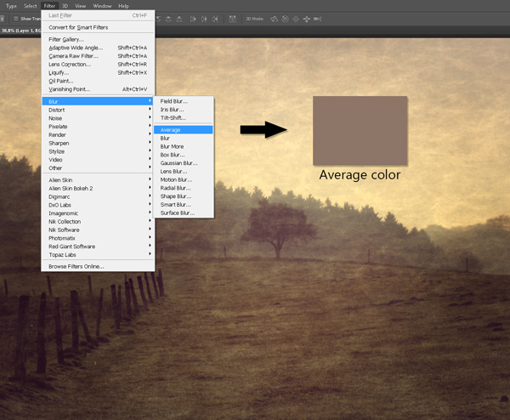The image size is (510, 420).
Task: Open the Camera Raw Filter
Action: click(x=98, y=56)
